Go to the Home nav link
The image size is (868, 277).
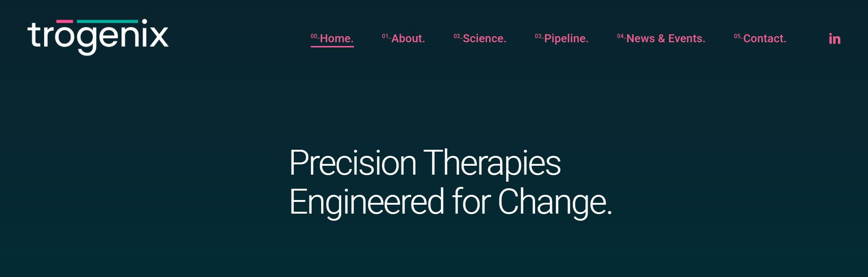click(336, 38)
